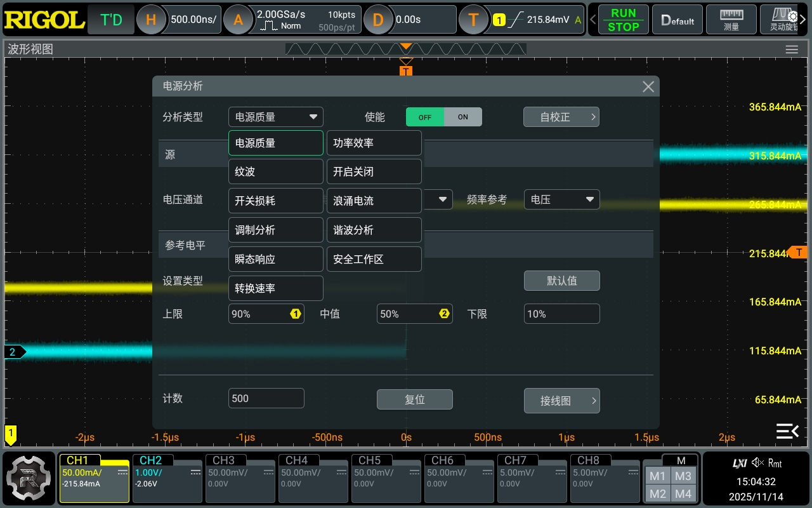Click the orange trigger level marker on right edge
812x508 pixels.
pyautogui.click(x=799, y=252)
